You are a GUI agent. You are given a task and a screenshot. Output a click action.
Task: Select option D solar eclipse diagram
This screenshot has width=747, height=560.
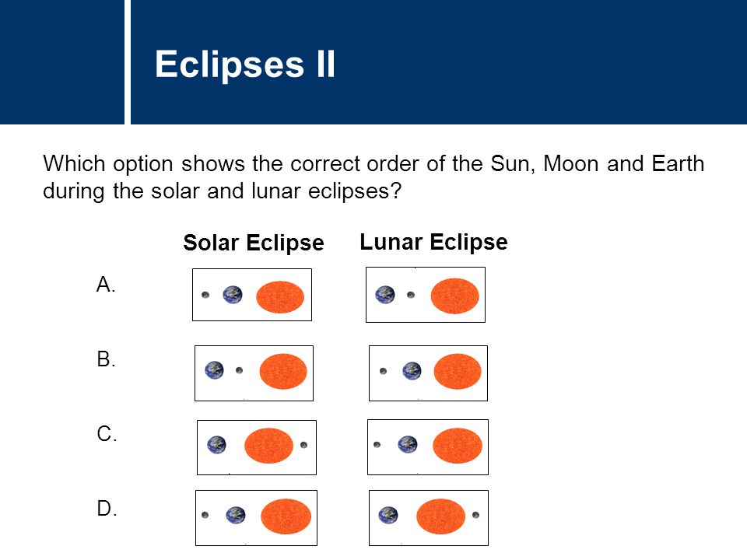click(x=256, y=518)
